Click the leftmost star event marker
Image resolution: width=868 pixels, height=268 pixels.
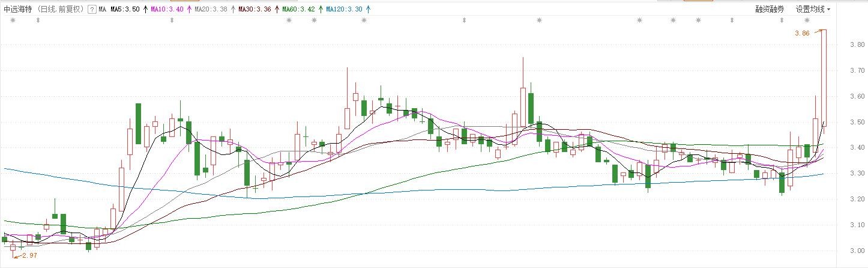(x=13, y=20)
